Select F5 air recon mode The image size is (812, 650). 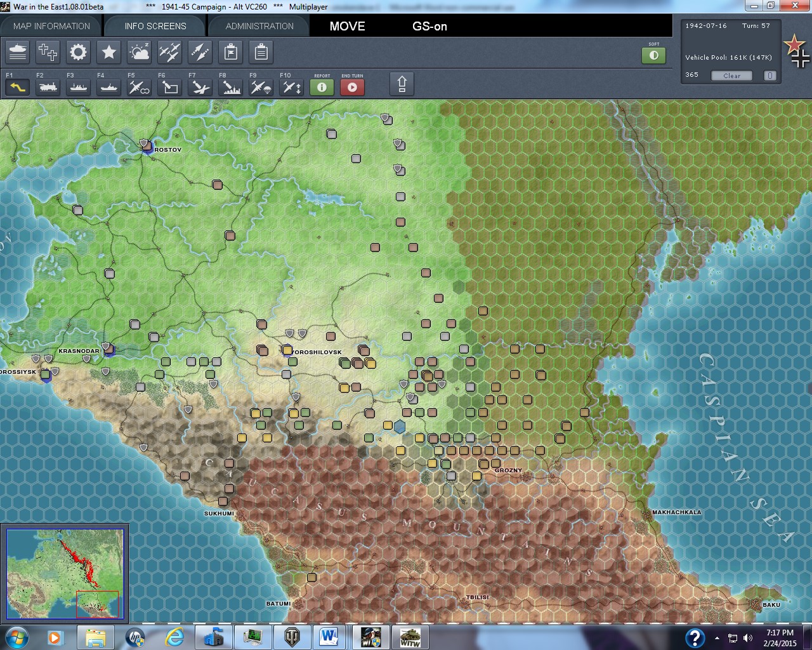[140, 87]
